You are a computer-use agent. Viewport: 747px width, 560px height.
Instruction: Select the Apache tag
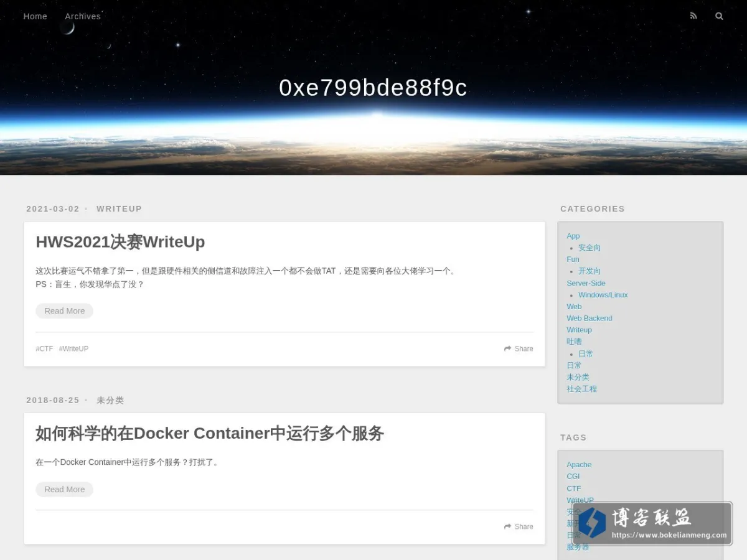[x=579, y=465]
